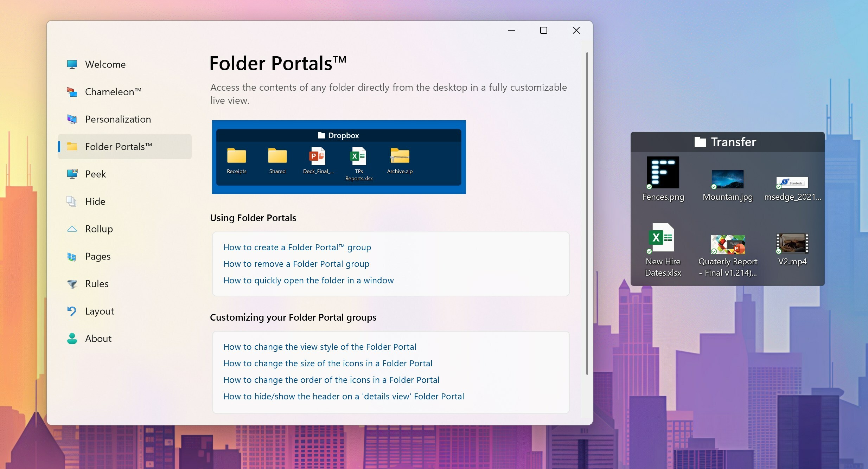This screenshot has height=469, width=868.
Task: Click New Hire Dates.xlsx file icon
Action: [662, 238]
